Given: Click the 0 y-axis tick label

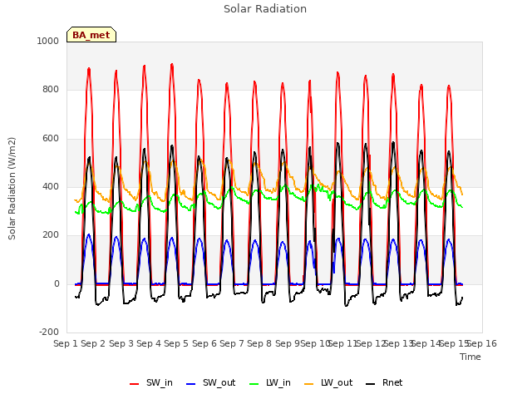Looking at the screenshot, I should point(57,284).
